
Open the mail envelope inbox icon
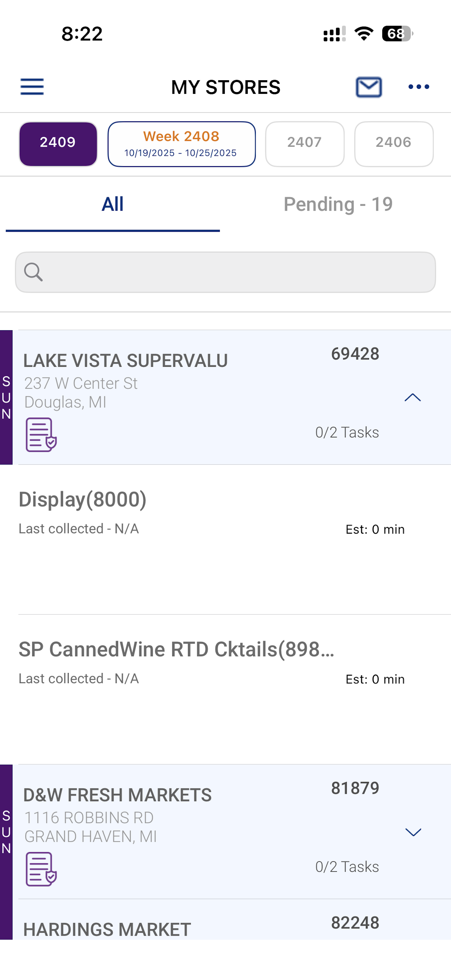coord(368,87)
